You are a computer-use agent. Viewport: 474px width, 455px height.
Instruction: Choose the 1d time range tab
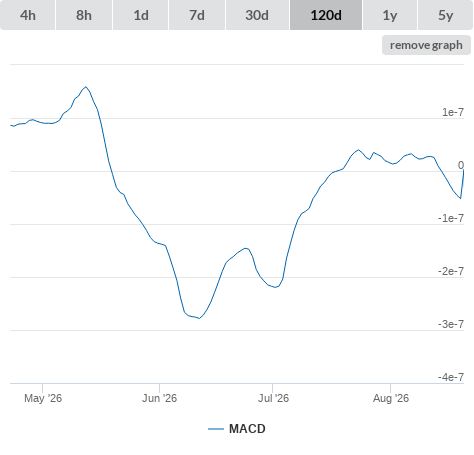tap(141, 15)
